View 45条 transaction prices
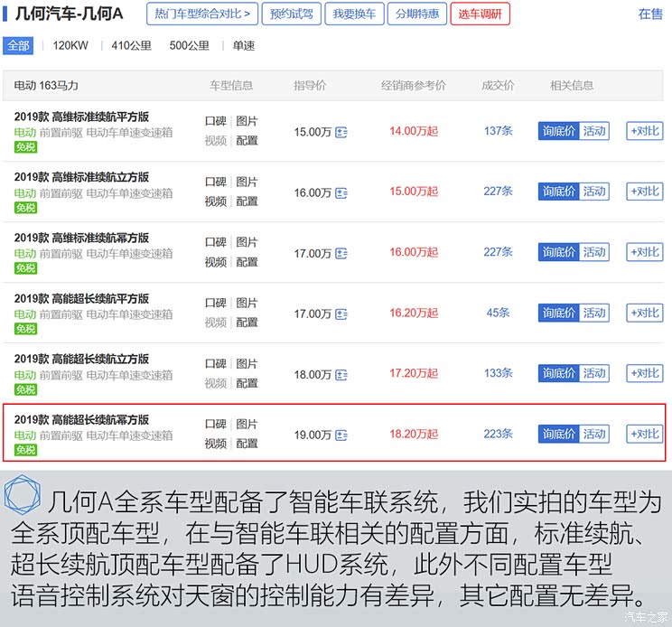This screenshot has width=672, height=627. click(x=498, y=313)
